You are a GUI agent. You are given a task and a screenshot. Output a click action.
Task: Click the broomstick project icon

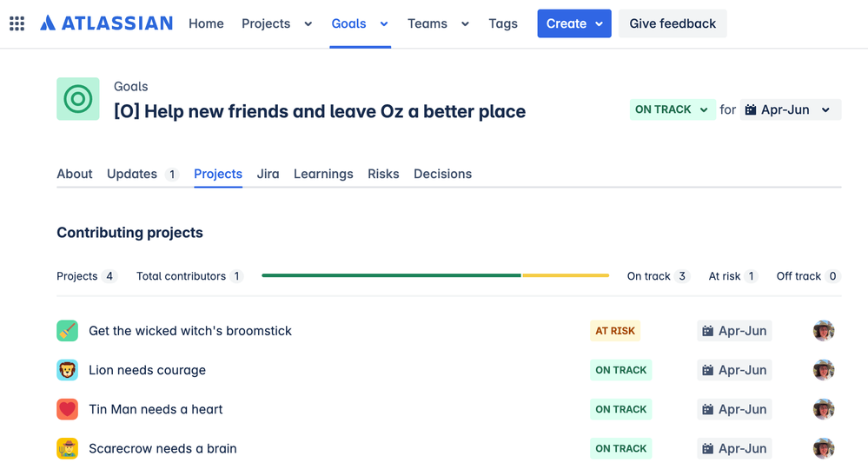(68, 331)
